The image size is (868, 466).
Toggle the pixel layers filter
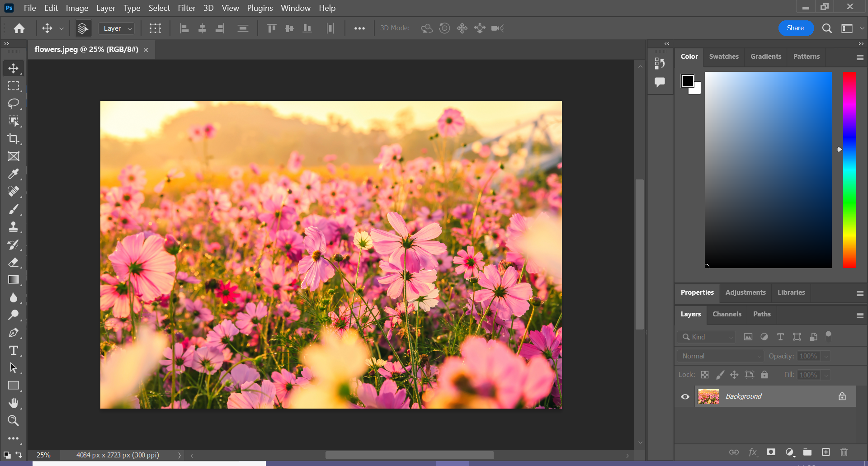pyautogui.click(x=748, y=337)
